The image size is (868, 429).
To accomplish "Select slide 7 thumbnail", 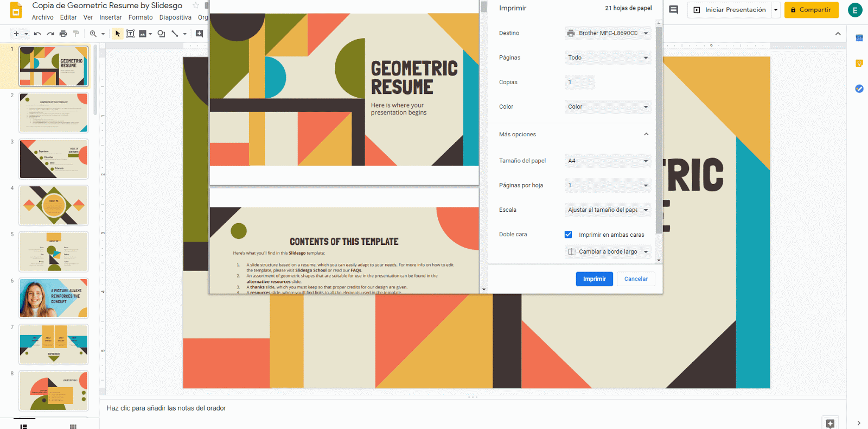I will (54, 344).
